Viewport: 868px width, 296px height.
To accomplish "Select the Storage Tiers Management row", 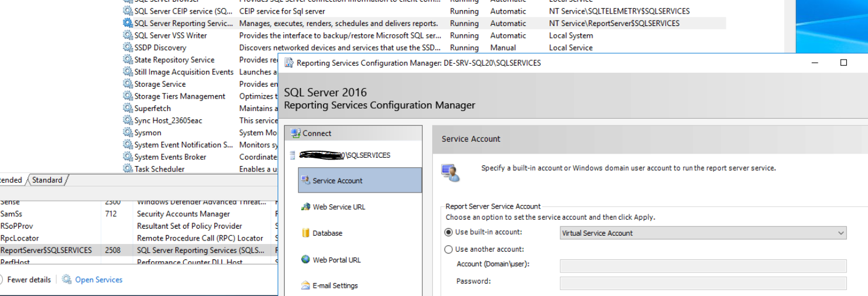I will pyautogui.click(x=200, y=96).
